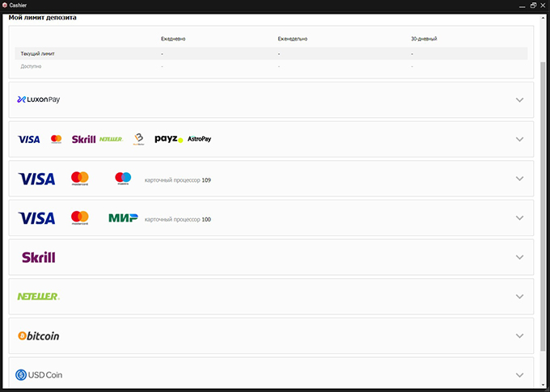Viewport: 550px width, 392px height.
Task: Click the MIR card logo
Action: pos(123,218)
